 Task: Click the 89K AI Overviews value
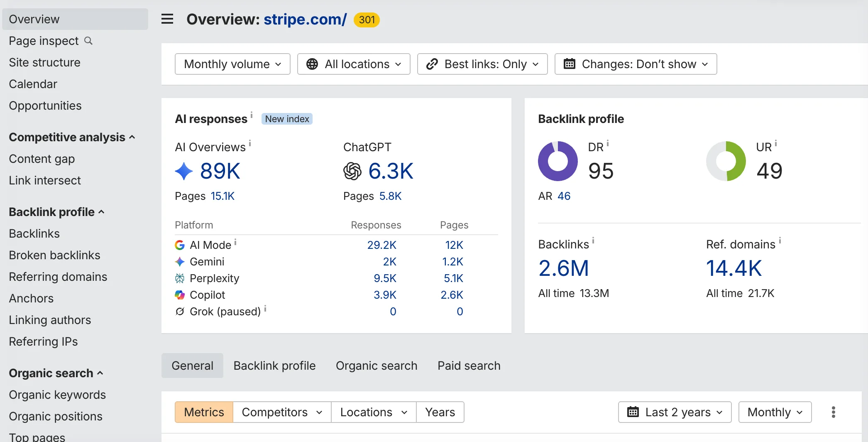click(x=220, y=171)
